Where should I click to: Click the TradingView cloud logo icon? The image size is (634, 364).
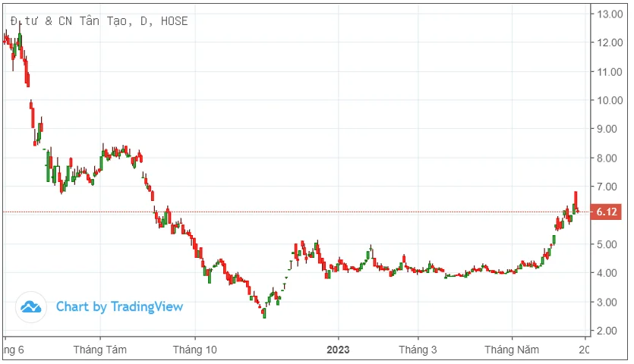tap(31, 307)
